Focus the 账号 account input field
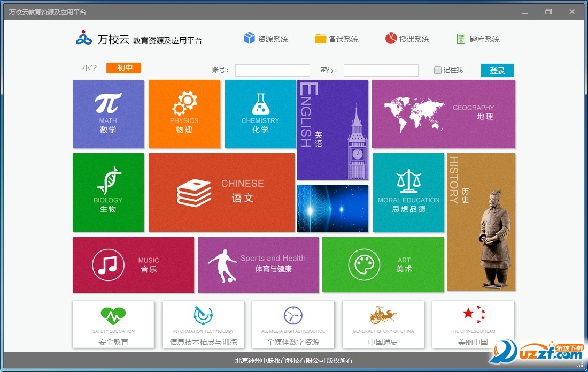588x372 pixels. pyautogui.click(x=273, y=70)
